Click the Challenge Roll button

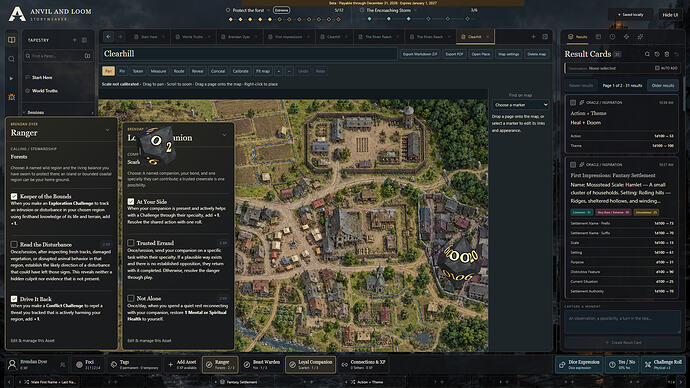[x=664, y=364]
